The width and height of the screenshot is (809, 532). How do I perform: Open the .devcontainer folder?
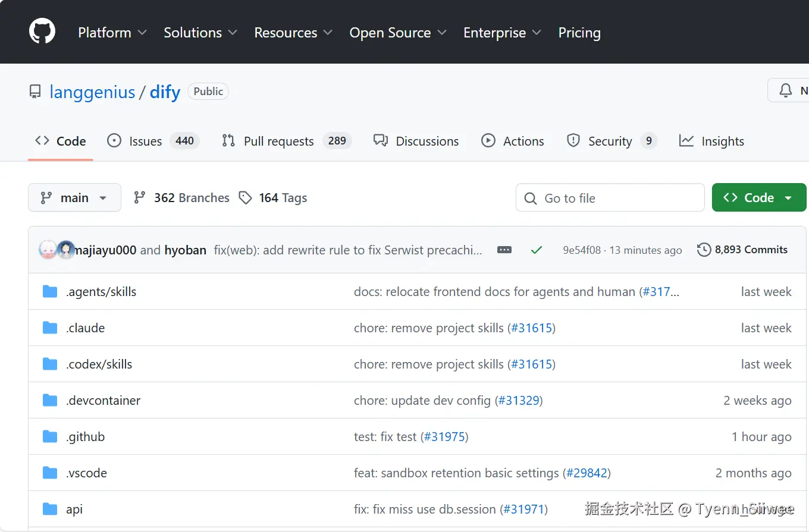103,400
